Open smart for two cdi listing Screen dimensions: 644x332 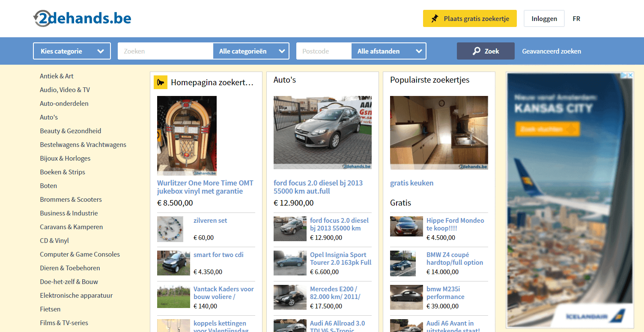click(218, 255)
